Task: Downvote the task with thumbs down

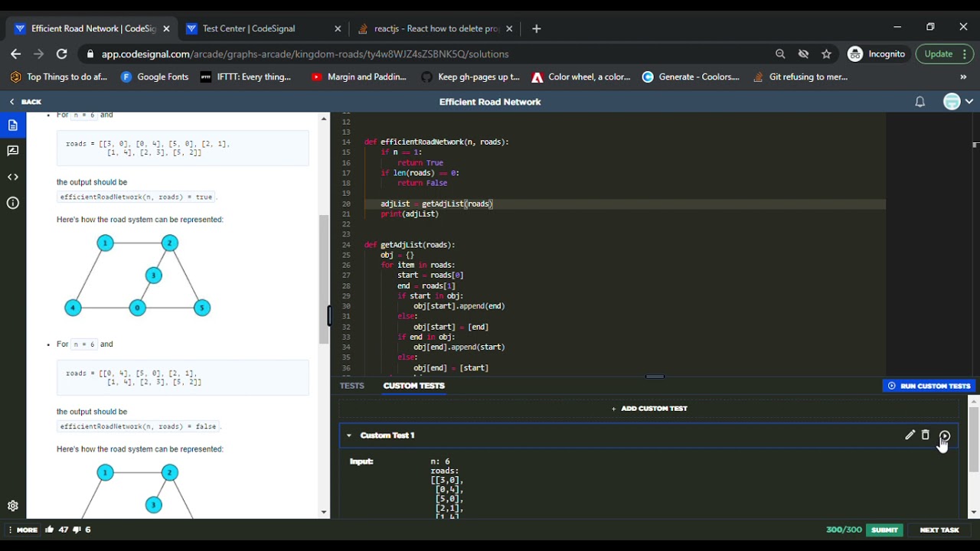Action: [x=77, y=530]
